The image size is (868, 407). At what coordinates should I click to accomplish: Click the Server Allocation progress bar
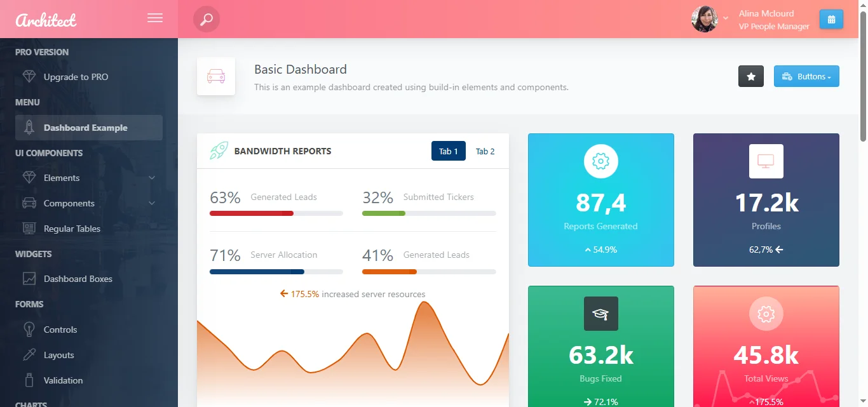pyautogui.click(x=276, y=271)
